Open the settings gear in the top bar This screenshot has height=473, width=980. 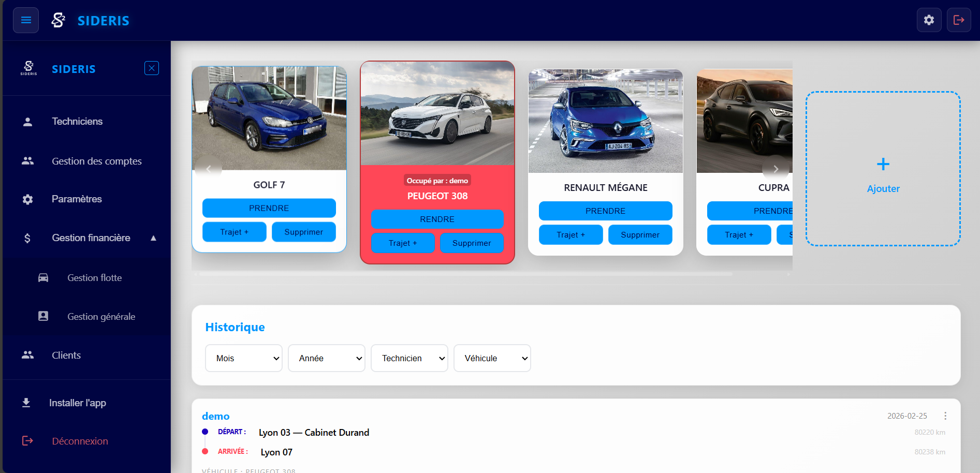[929, 20]
